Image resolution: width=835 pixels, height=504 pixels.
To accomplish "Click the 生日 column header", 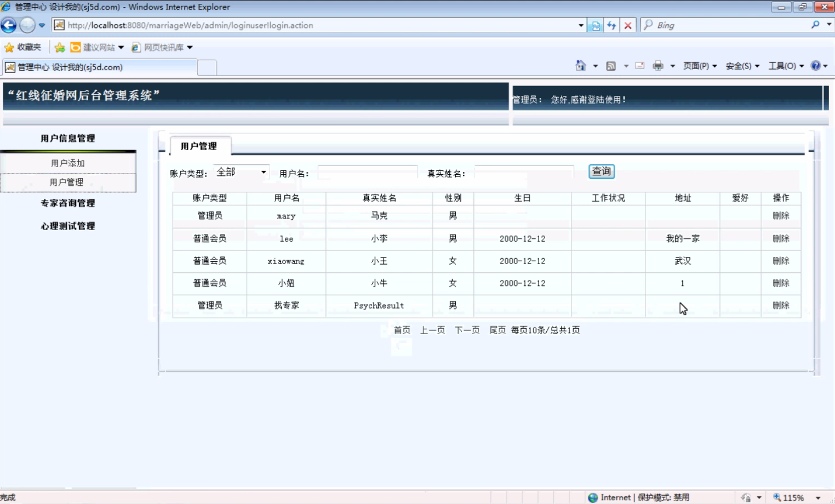I will coord(523,198).
